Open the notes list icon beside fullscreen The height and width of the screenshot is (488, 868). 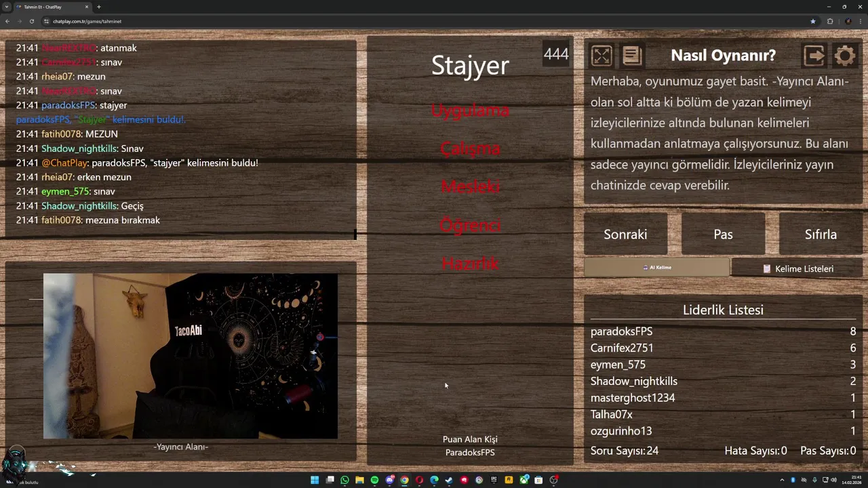point(632,56)
